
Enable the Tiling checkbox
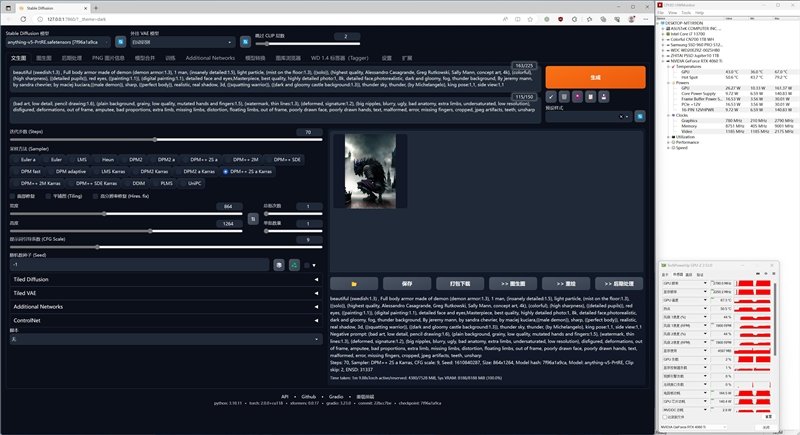click(48, 196)
